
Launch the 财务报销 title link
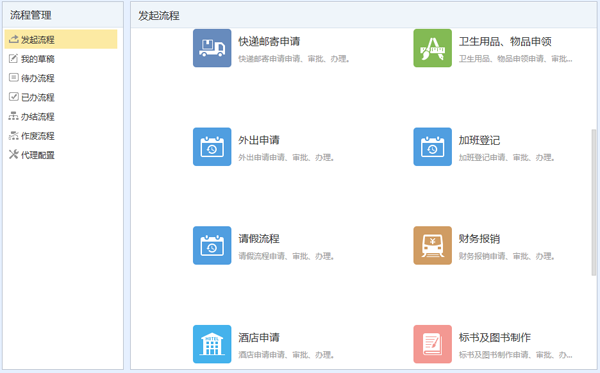(x=479, y=239)
